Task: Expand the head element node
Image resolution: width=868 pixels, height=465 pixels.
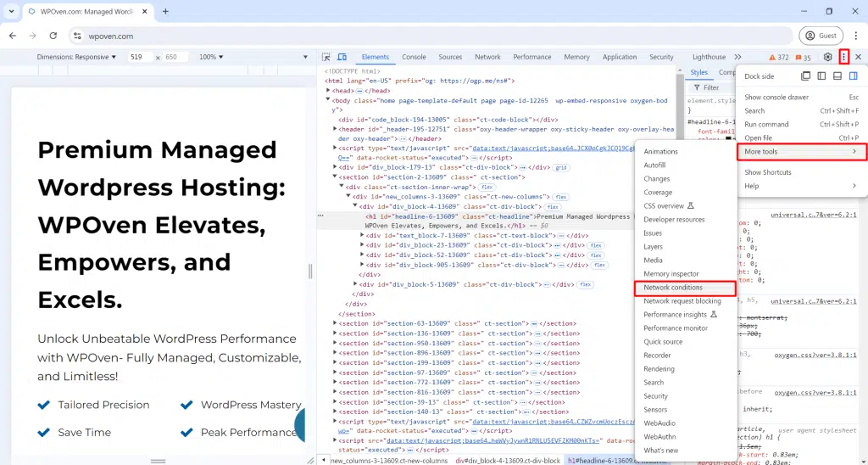Action: coord(328,90)
